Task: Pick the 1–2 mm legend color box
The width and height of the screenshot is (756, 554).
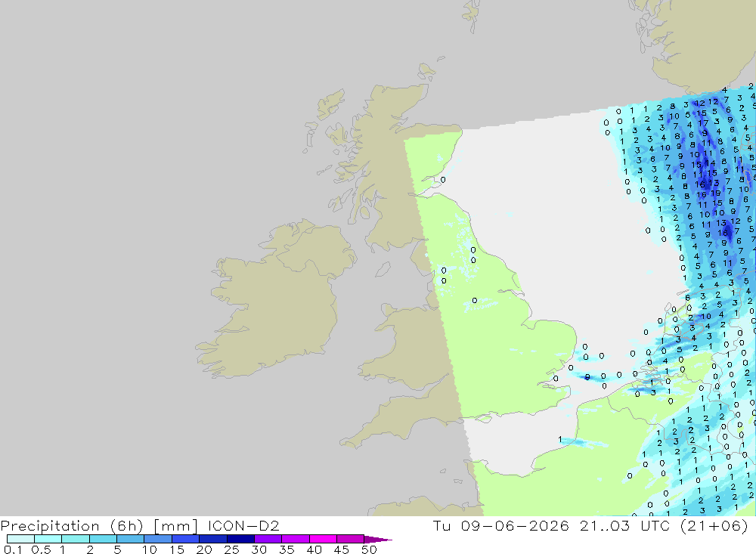Action: pyautogui.click(x=75, y=539)
